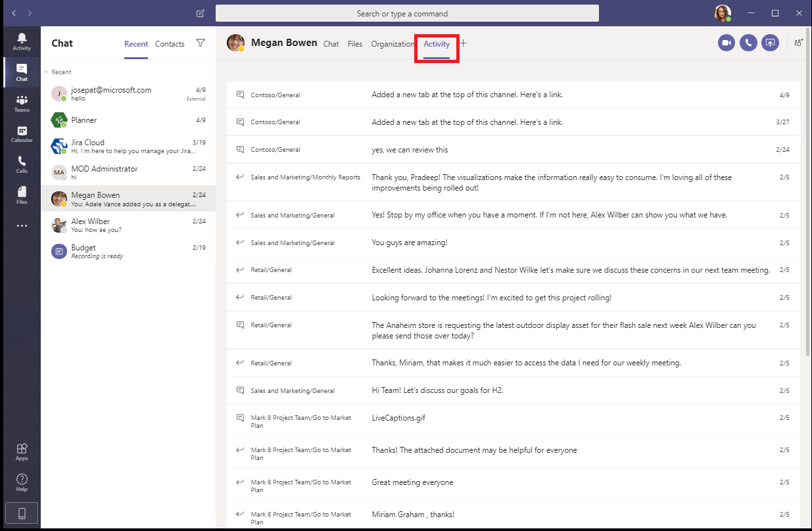Open the 3/27 Contoso/General activity item
The width and height of the screenshot is (812, 531).
pos(513,122)
